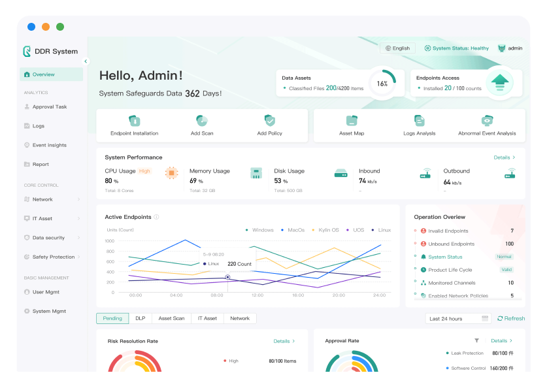Open the Asset Map icon
Image resolution: width=547 pixels, height=392 pixels.
click(352, 121)
